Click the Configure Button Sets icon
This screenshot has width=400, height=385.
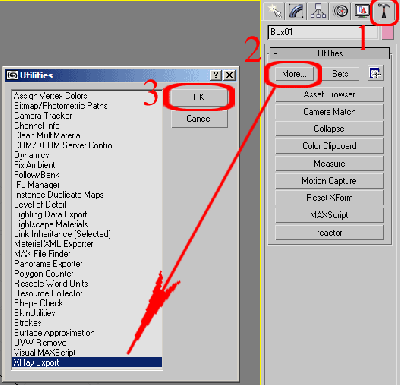pyautogui.click(x=376, y=74)
